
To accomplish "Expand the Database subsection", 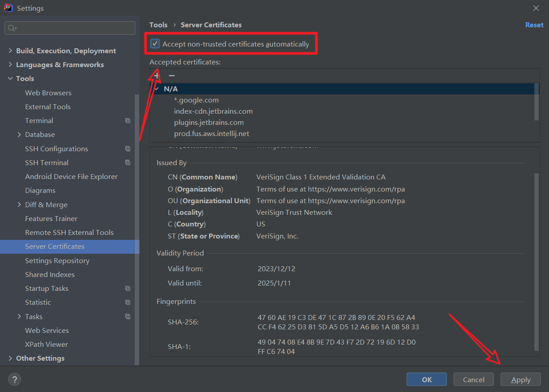I will click(x=19, y=134).
